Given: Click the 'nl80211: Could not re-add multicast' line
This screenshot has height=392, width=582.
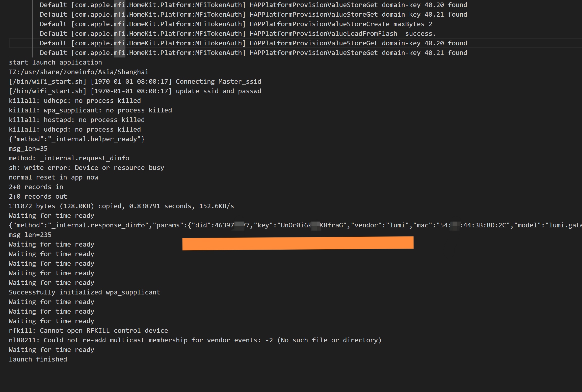Looking at the screenshot, I should click(195, 340).
